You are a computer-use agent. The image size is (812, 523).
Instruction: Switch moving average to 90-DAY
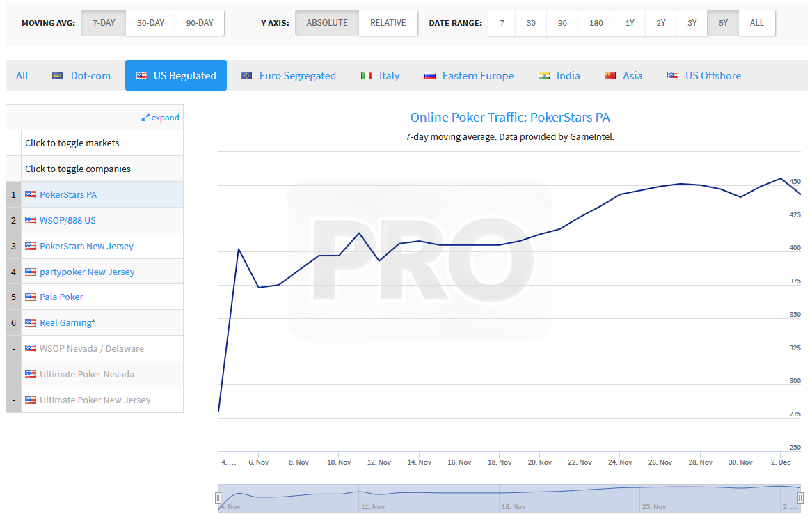point(200,23)
